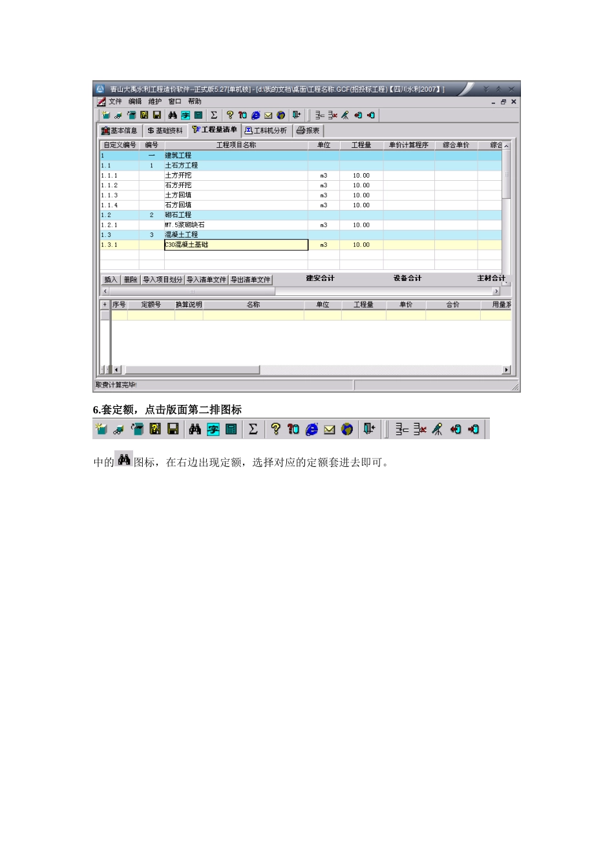Open the 维护 menu
This screenshot has height=868, width=614.
point(154,102)
